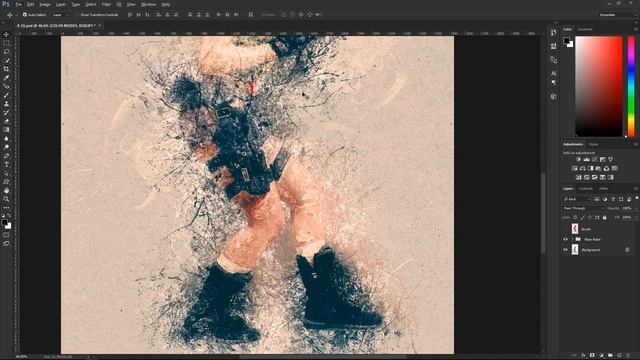Click the rainbow hue slider strip

631,86
